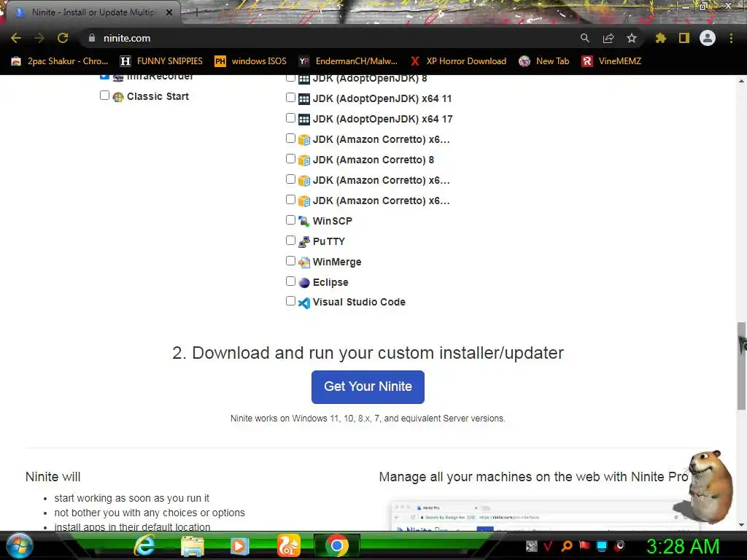Viewport: 747px width, 560px height.
Task: Bookmark this page with the star icon
Action: (x=632, y=38)
